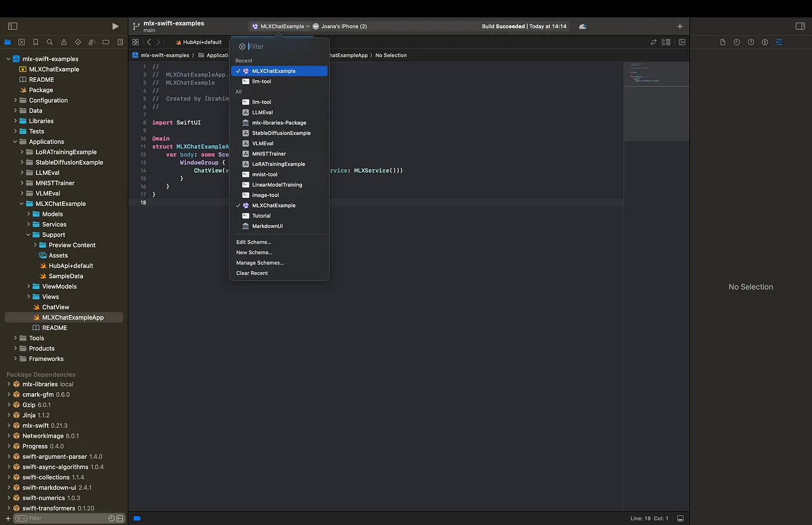Expand the ViewModels folder
Image resolution: width=812 pixels, height=525 pixels.
point(28,287)
